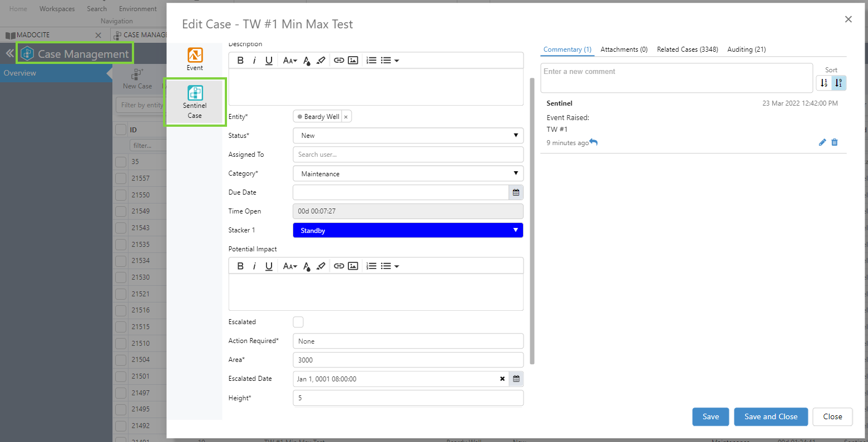Select the Sentinel Case section icon

[195, 102]
